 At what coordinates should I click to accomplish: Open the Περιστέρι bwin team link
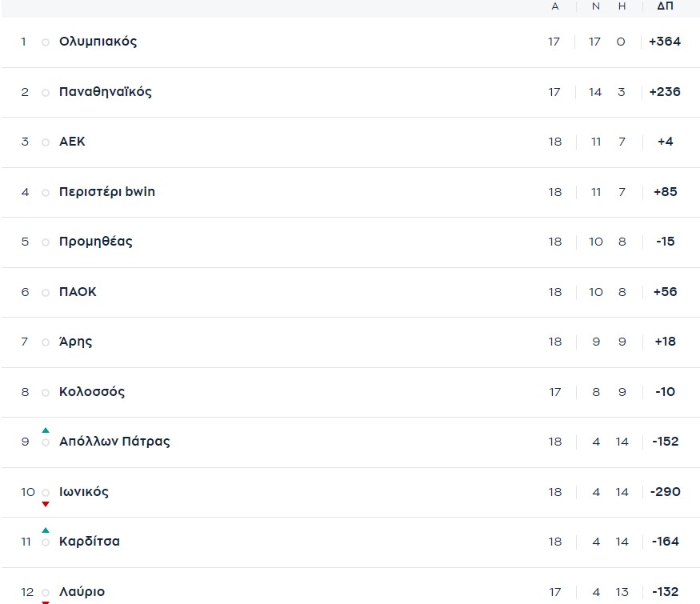tap(107, 192)
